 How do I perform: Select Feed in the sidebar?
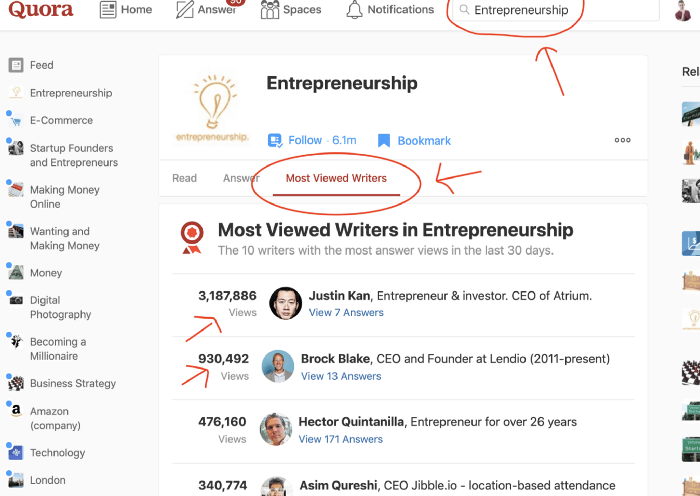click(41, 65)
